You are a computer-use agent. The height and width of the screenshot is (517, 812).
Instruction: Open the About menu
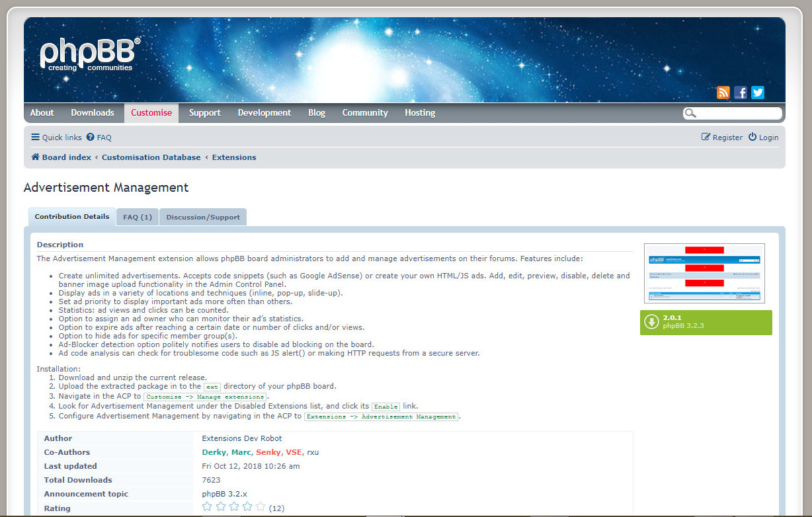click(42, 113)
